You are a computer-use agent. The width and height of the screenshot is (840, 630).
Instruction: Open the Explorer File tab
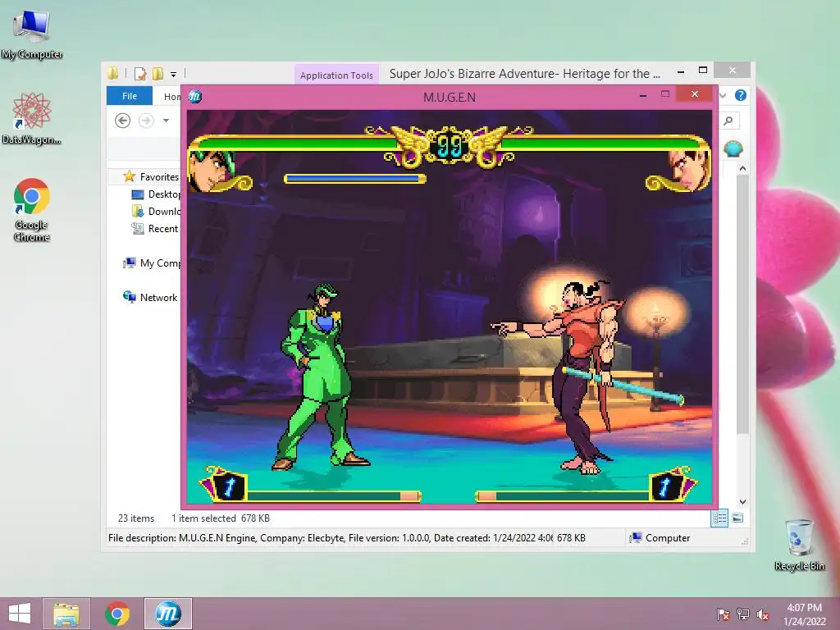pos(130,96)
